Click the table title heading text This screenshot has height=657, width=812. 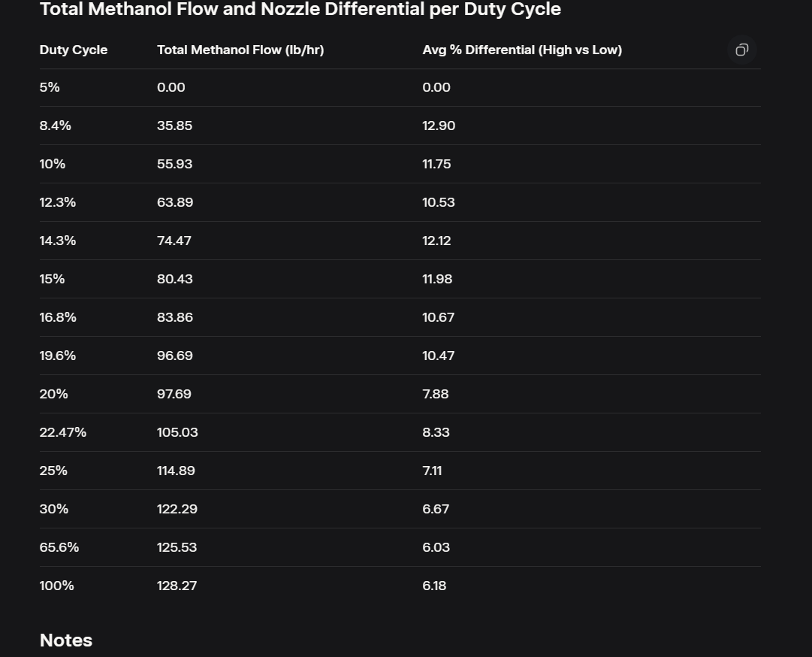click(300, 10)
